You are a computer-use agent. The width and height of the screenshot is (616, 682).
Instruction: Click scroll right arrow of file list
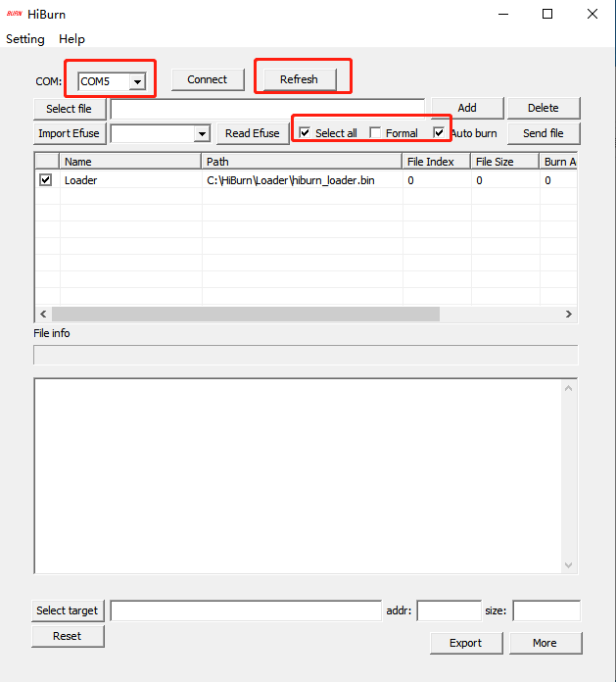[569, 314]
